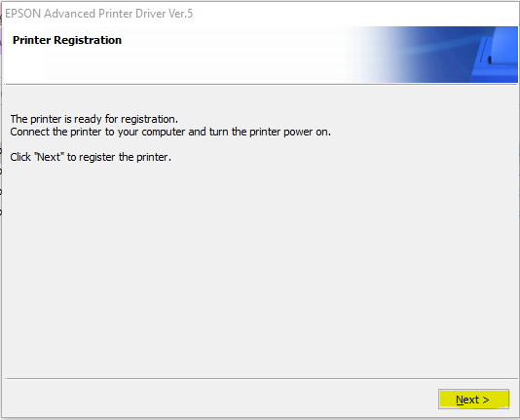Click the separator line above the Next button

coord(261,378)
